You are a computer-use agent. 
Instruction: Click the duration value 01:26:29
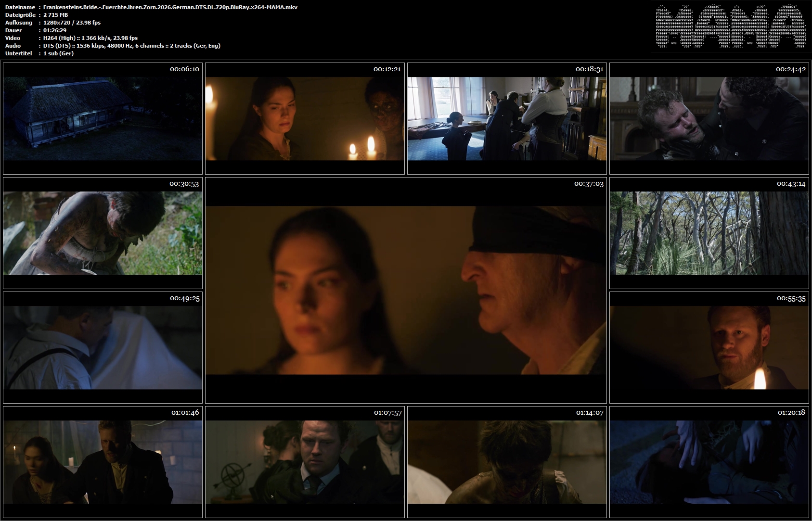tap(54, 30)
